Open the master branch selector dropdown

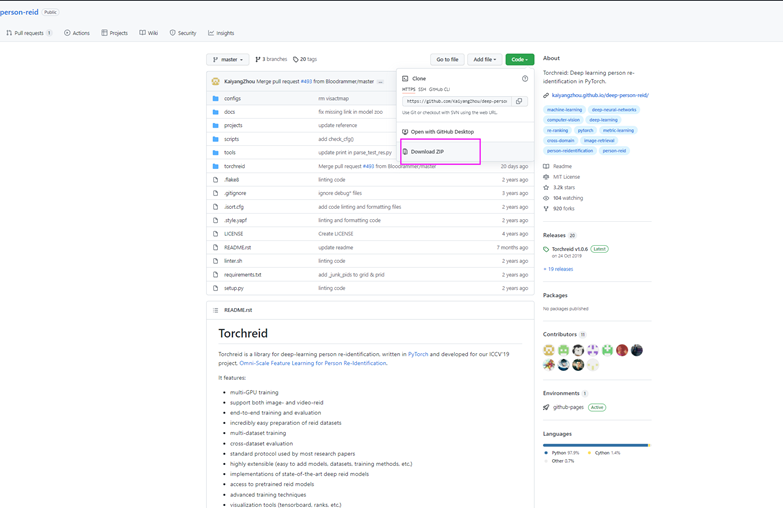228,59
